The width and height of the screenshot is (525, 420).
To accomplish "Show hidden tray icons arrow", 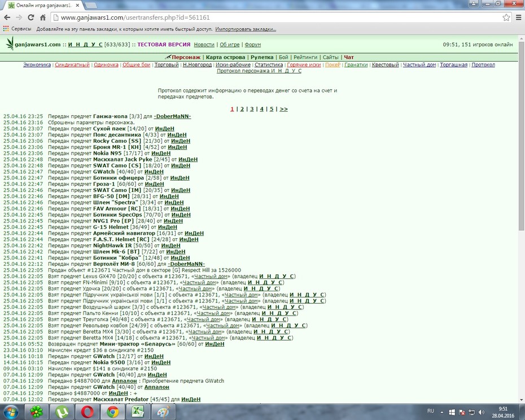I will pos(442,412).
